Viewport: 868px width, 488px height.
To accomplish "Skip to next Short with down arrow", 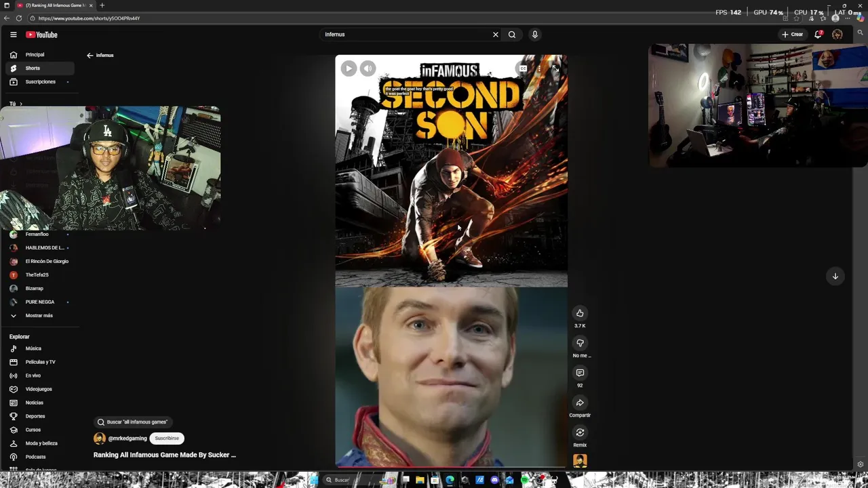I will pyautogui.click(x=835, y=276).
